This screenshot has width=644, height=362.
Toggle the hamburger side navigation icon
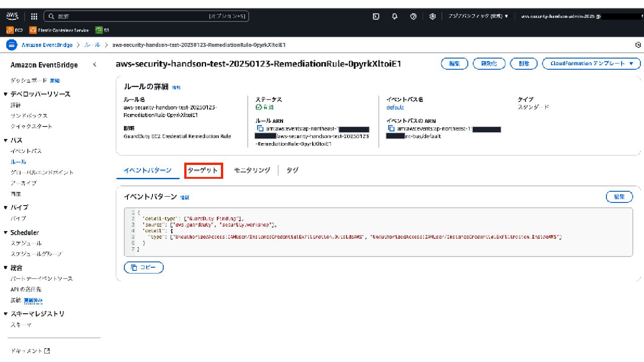12,45
